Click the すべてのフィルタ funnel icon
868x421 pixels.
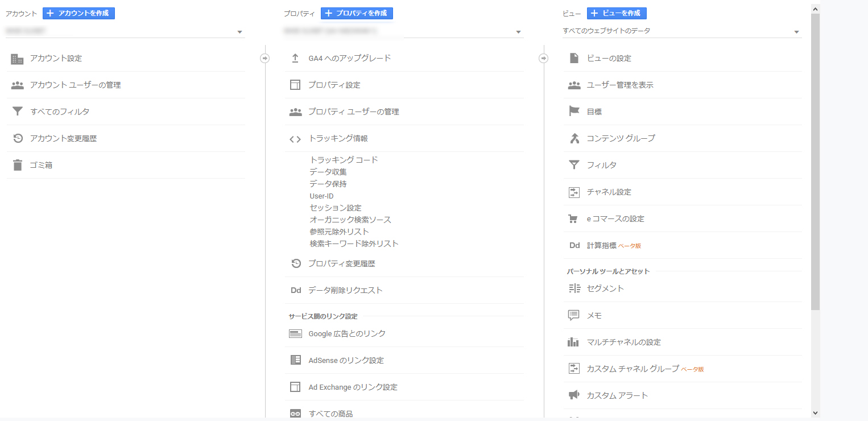click(18, 112)
